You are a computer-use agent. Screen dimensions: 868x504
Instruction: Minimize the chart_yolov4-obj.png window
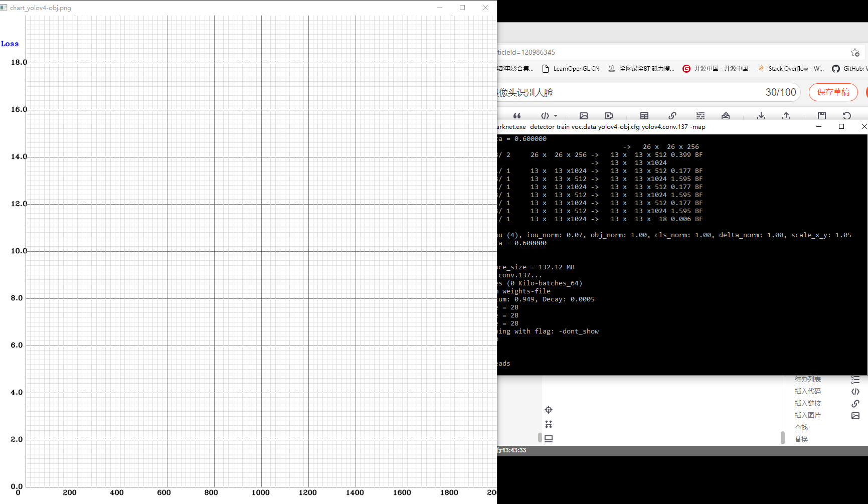[440, 8]
